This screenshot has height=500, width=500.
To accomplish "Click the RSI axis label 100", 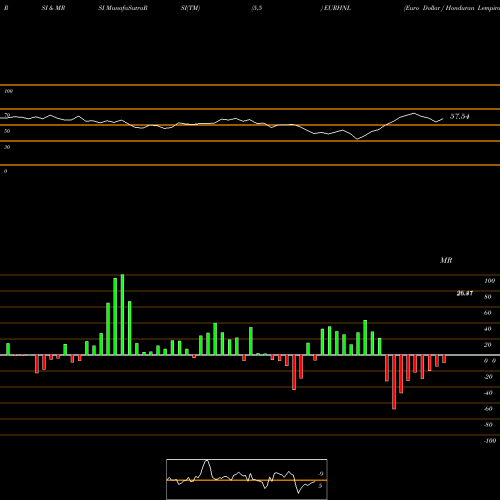I will [x=9, y=91].
